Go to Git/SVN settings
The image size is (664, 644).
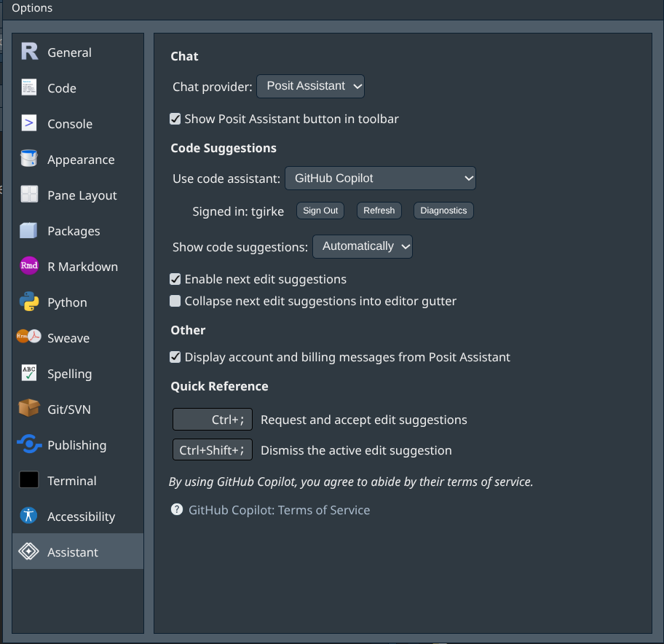point(78,409)
